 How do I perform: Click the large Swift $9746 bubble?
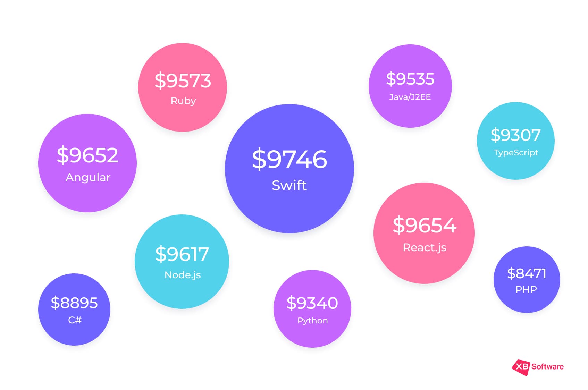(x=289, y=169)
